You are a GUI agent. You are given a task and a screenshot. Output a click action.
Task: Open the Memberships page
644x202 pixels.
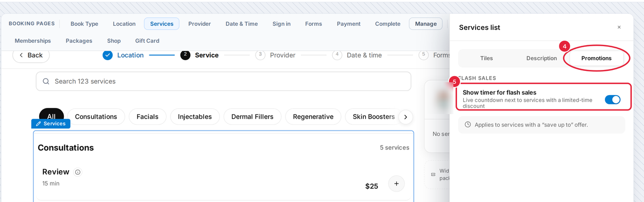33,41
